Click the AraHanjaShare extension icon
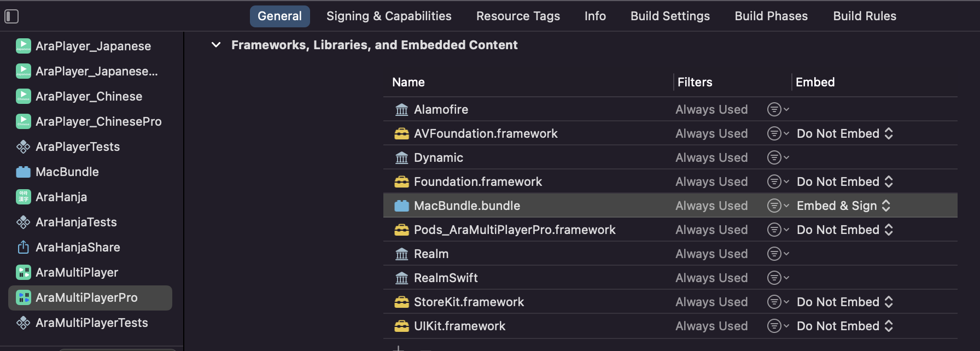Viewport: 980px width, 351px height. (24, 247)
